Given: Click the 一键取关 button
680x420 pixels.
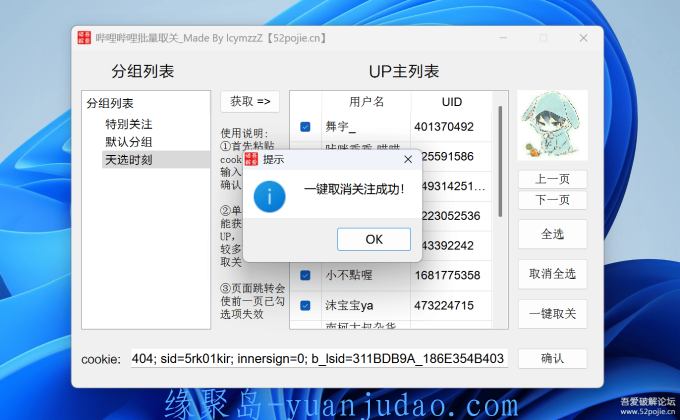Looking at the screenshot, I should tap(552, 314).
